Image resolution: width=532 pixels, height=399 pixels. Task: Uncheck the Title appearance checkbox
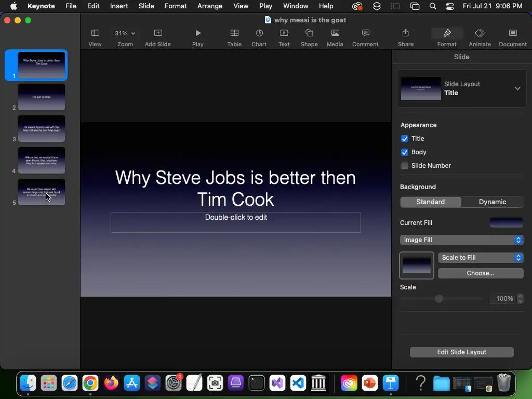pos(404,139)
